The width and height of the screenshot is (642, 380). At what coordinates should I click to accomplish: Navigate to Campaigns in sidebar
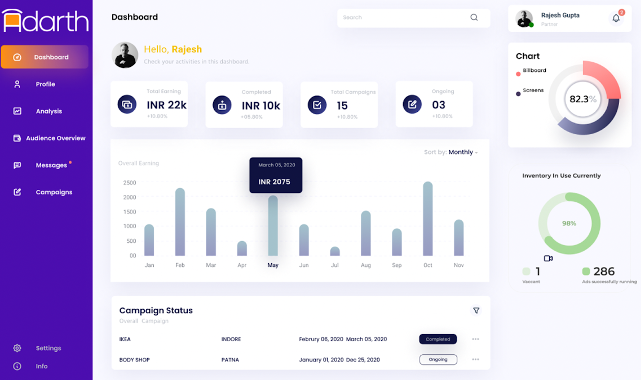tap(54, 192)
